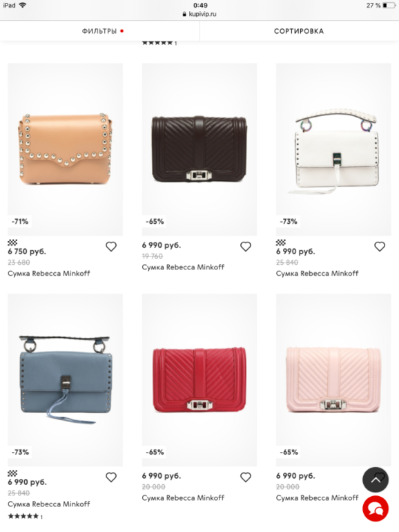The width and height of the screenshot is (399, 532).
Task: Open the beige studded bag product image
Action: tap(65, 149)
